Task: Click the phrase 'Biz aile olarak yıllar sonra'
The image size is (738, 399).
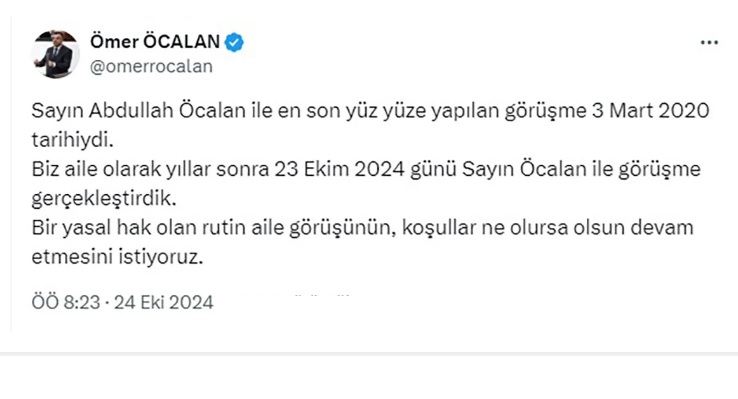Action: (150, 169)
